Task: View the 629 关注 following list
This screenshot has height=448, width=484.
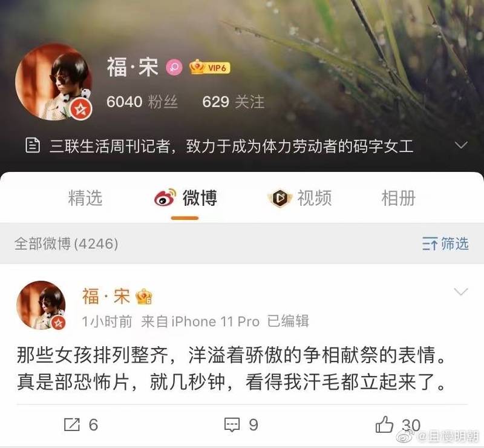Action: coord(234,102)
